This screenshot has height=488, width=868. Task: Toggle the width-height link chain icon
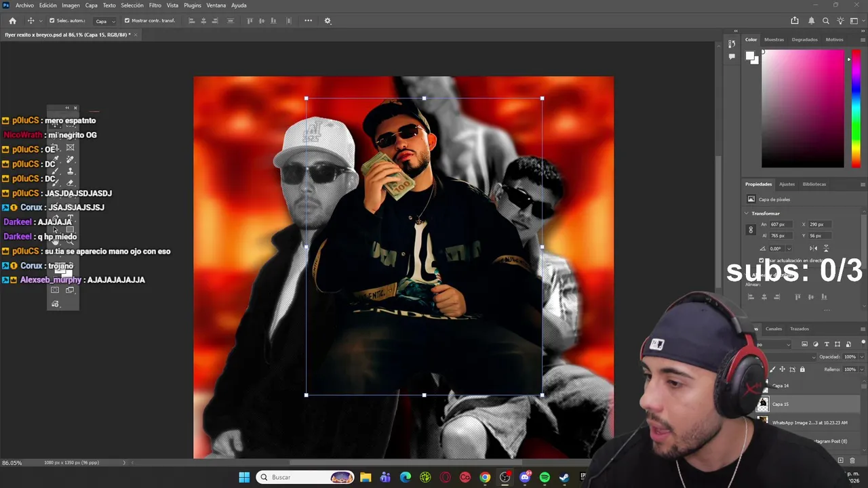click(751, 230)
